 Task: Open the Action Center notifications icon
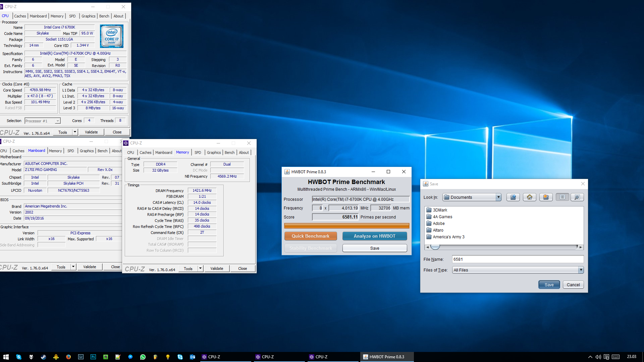point(606,357)
